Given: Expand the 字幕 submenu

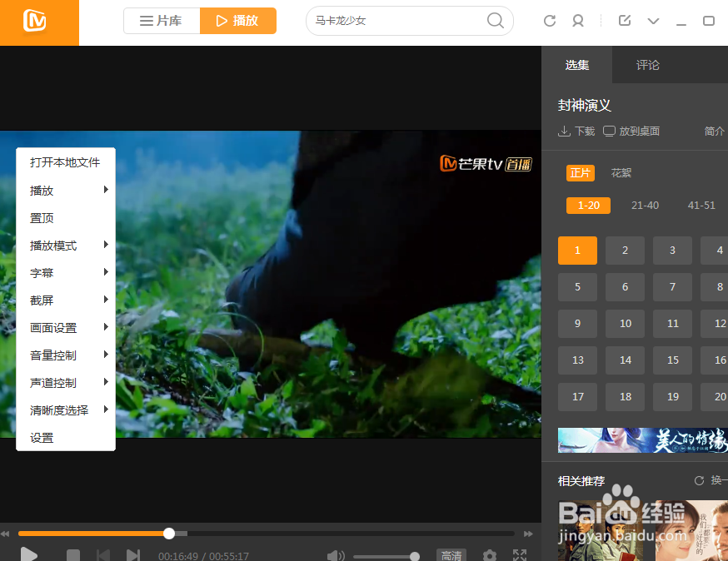Looking at the screenshot, I should (x=66, y=273).
